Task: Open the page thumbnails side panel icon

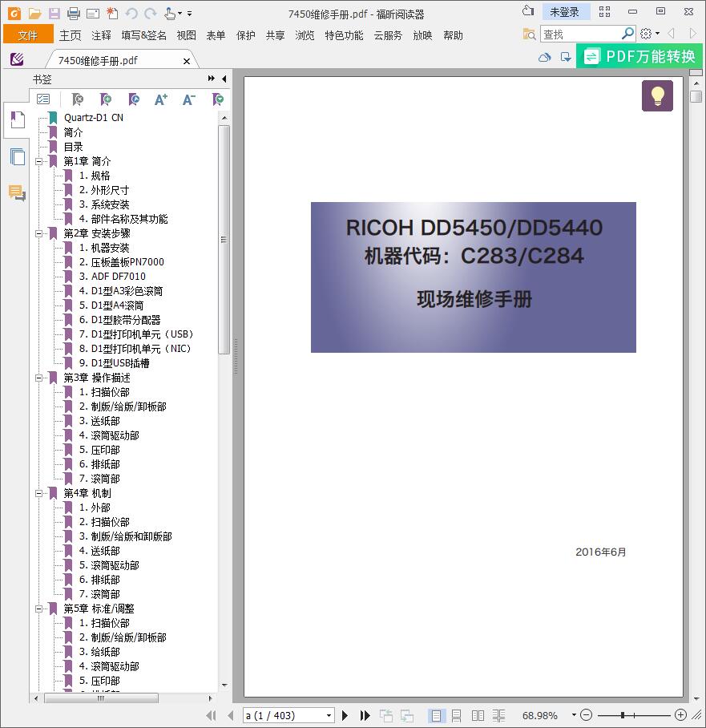Action: [18, 157]
